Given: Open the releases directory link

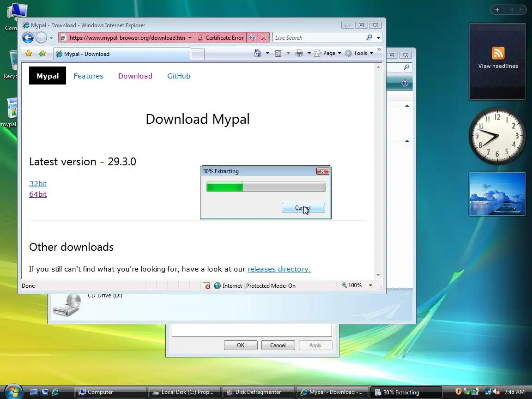Looking at the screenshot, I should point(279,269).
